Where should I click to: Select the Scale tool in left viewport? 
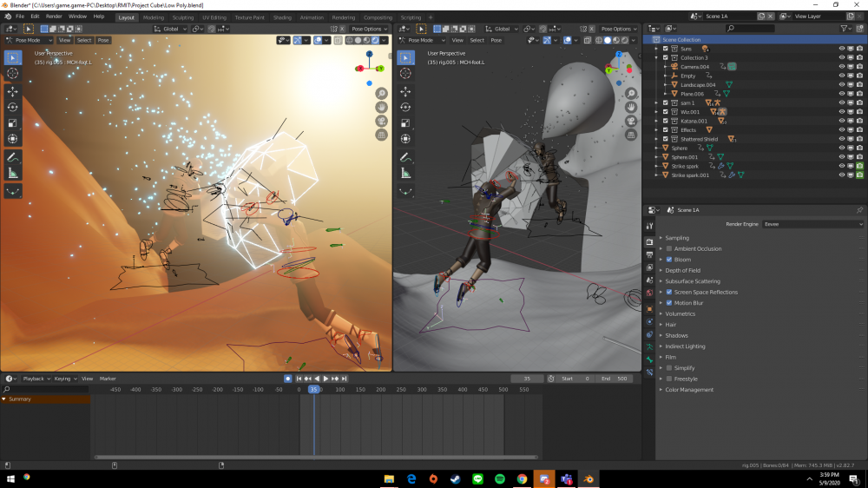[13, 122]
